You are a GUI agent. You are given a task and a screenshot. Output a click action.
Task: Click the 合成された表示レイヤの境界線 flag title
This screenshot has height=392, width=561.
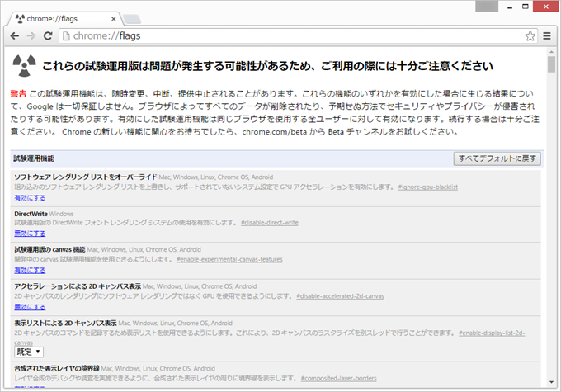click(x=57, y=368)
